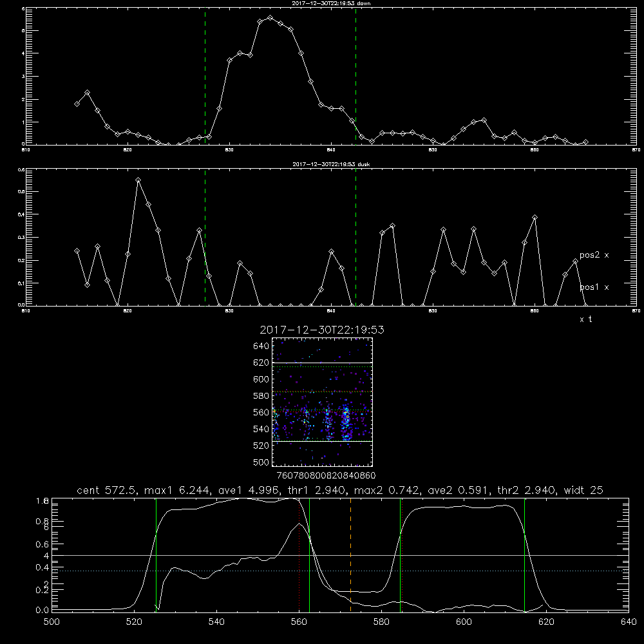Click the solid green line near 562 in bottom plot
Viewport: 644px width, 644px height.
[x=309, y=555]
